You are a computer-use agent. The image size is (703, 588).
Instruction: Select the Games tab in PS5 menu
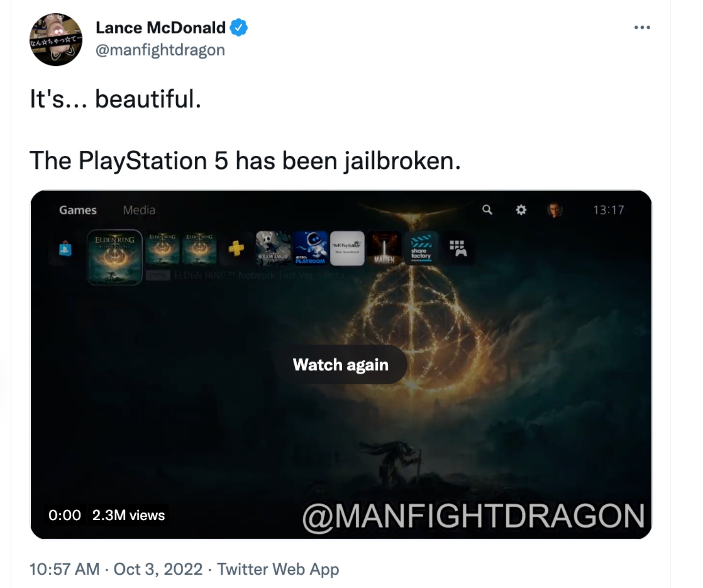click(x=78, y=210)
